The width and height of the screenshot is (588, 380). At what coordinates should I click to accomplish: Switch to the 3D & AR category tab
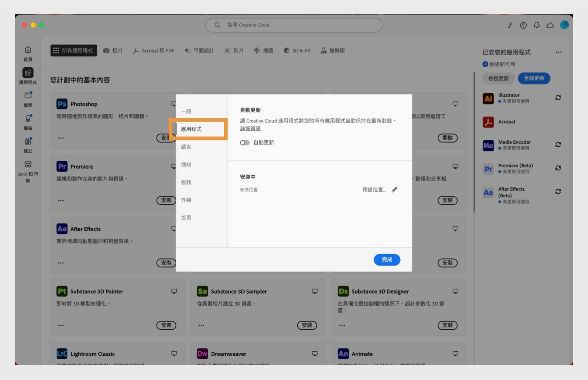pyautogui.click(x=297, y=50)
